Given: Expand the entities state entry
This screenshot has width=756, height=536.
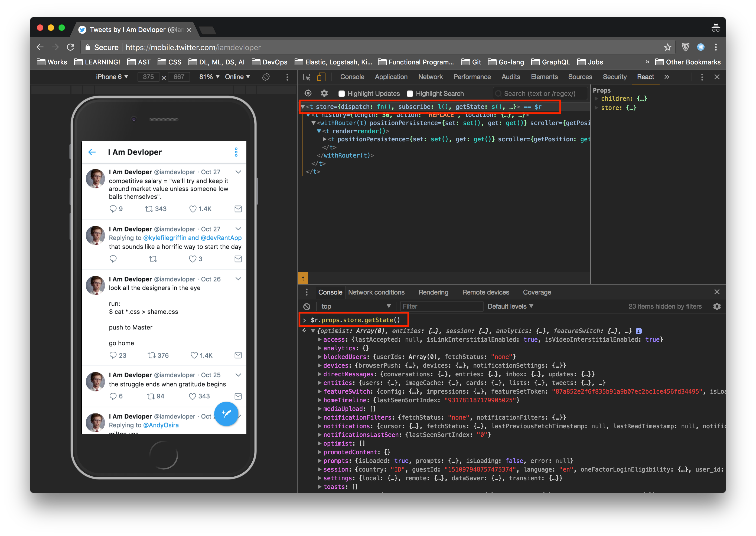Looking at the screenshot, I should click(x=319, y=383).
